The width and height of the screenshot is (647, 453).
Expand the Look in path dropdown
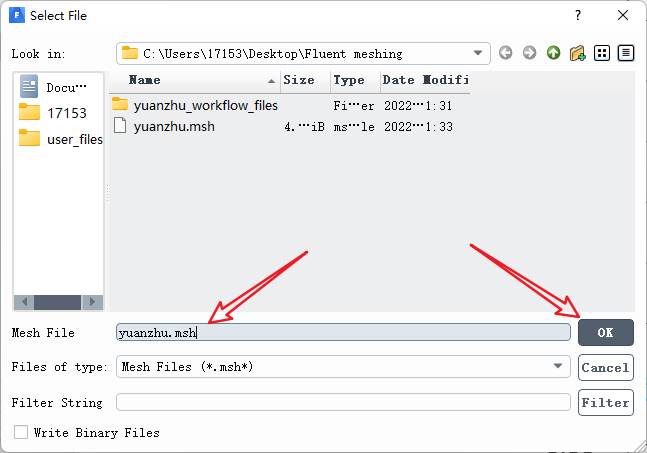tap(478, 53)
